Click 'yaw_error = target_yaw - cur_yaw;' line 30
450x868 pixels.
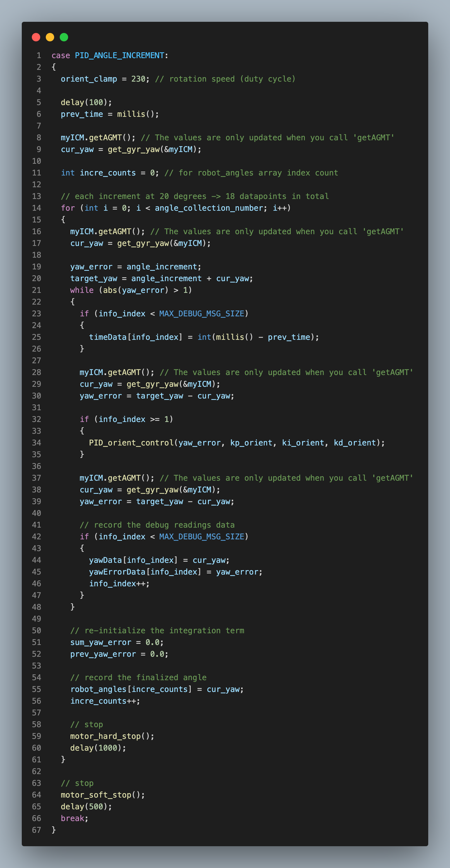pyautogui.click(x=157, y=396)
